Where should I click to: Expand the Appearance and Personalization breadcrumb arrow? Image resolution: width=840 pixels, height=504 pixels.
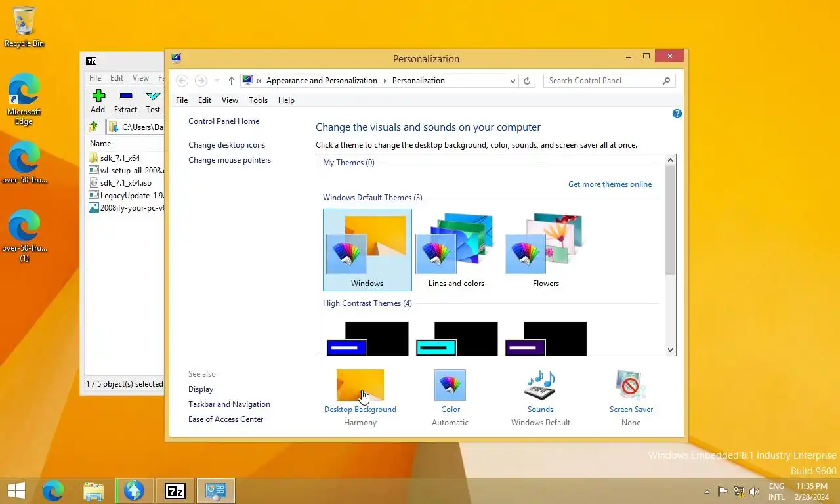click(385, 81)
